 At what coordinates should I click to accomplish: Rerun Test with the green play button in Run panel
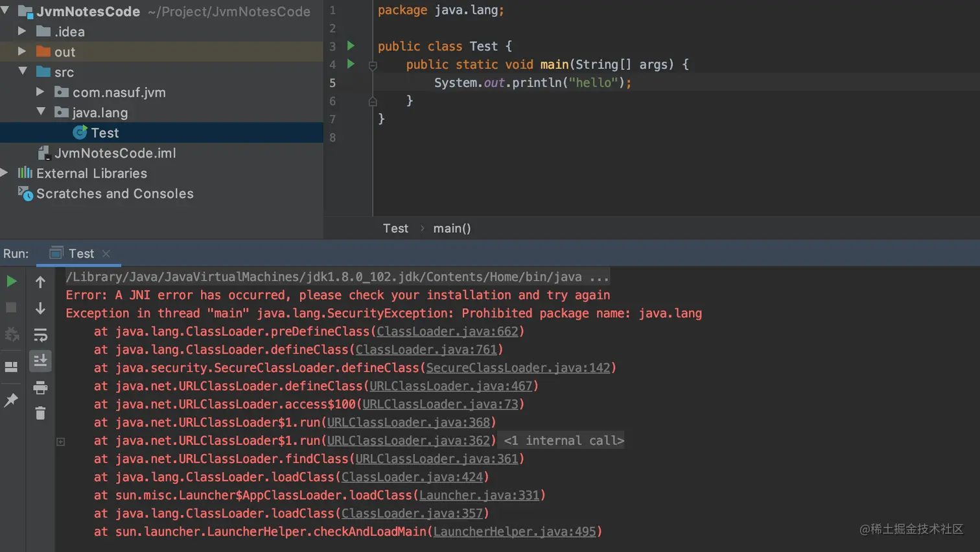pos(12,282)
